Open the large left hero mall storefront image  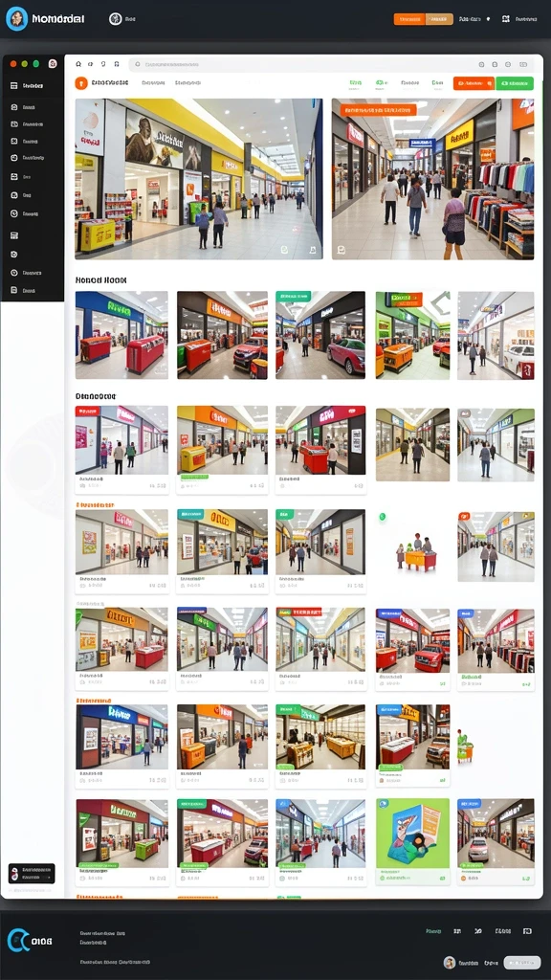point(199,179)
